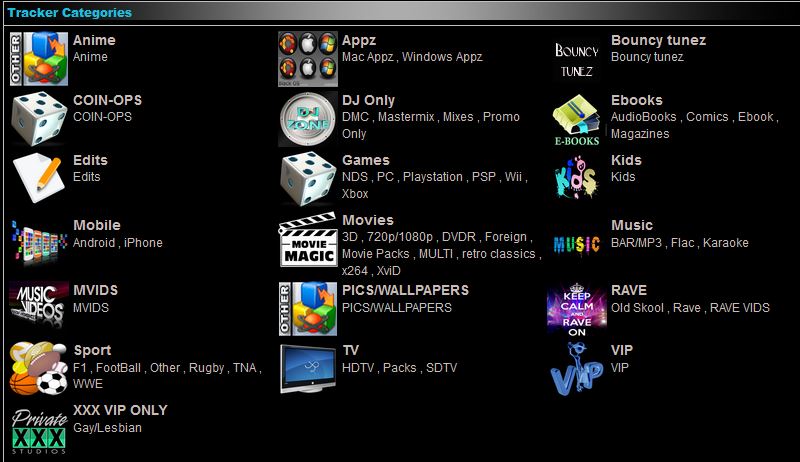Open the blue VIP icon
Viewport: 800px width, 462px height.
(x=577, y=369)
